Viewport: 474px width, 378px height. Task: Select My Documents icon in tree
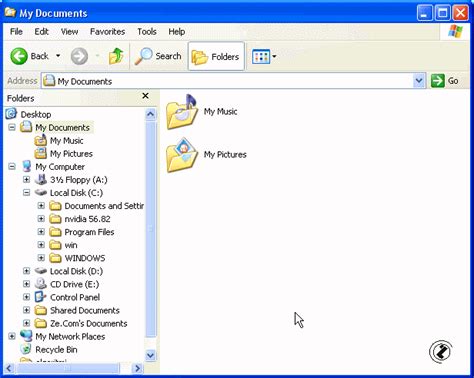click(26, 127)
